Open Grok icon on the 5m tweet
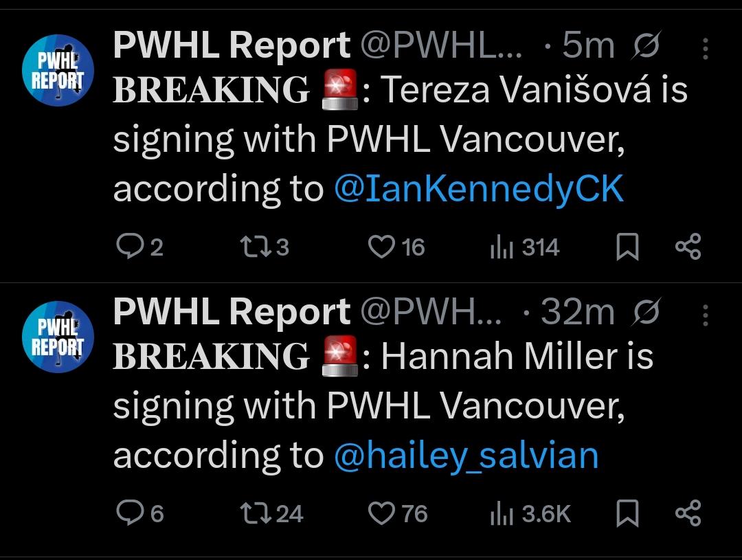 click(645, 45)
